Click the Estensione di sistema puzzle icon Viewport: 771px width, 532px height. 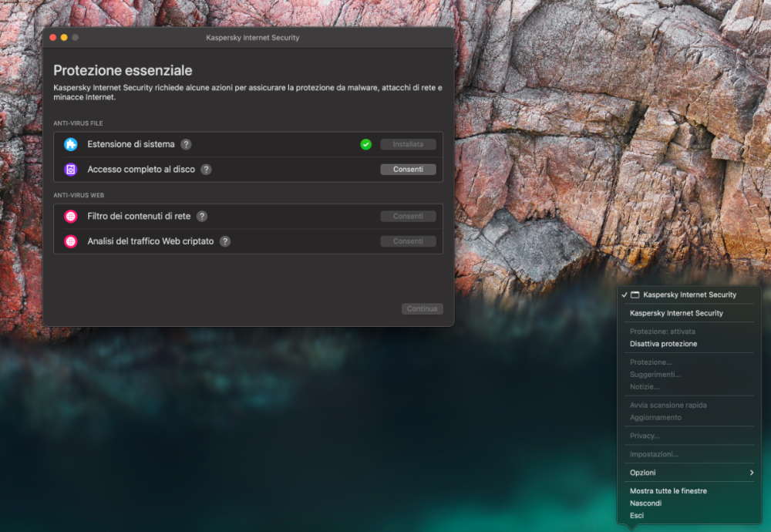pyautogui.click(x=71, y=144)
